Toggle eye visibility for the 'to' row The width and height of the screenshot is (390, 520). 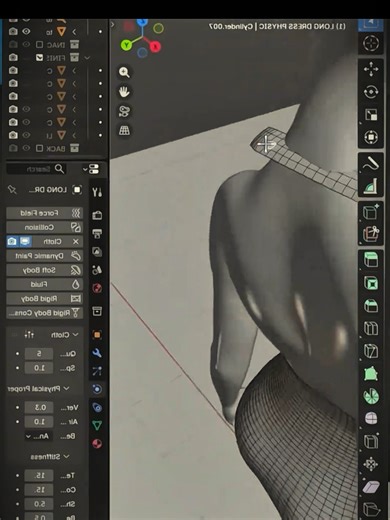(26, 32)
